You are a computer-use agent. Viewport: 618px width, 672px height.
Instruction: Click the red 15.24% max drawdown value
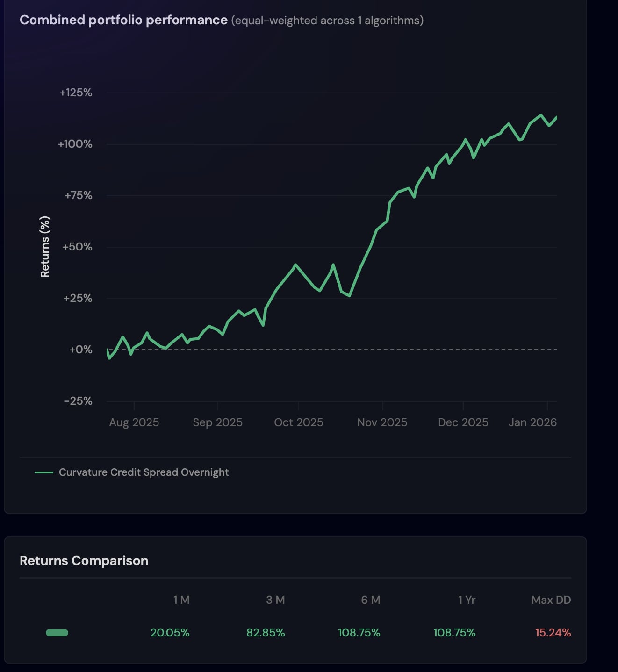pos(553,633)
